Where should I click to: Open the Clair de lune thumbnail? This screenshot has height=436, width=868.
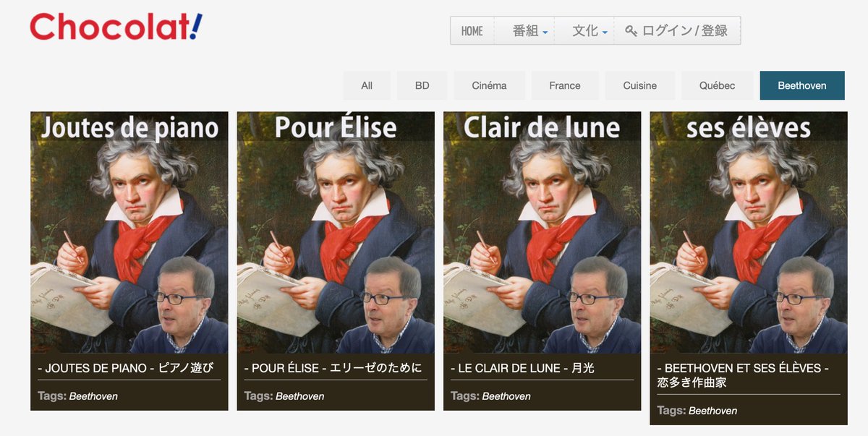pyautogui.click(x=542, y=232)
